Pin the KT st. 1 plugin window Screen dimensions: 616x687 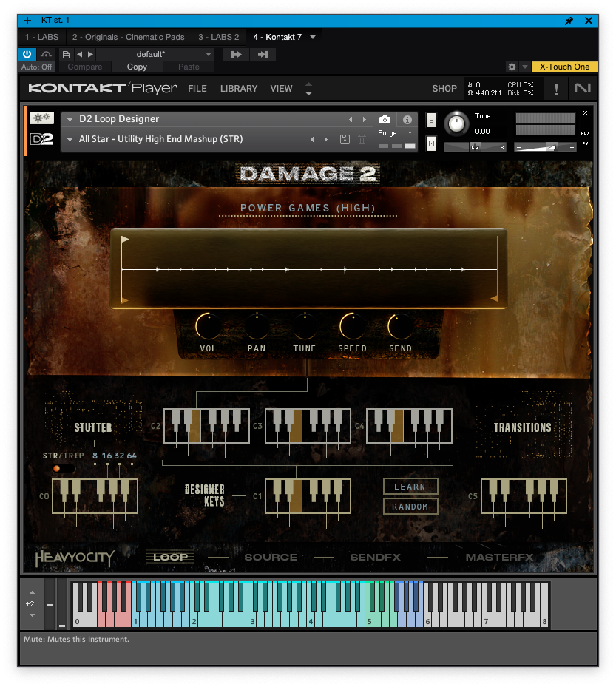pos(569,21)
